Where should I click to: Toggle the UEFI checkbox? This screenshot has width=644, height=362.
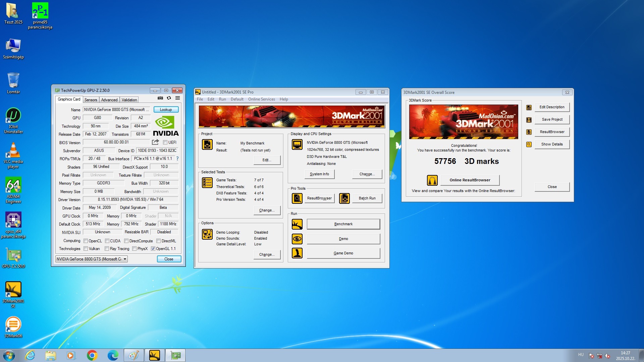point(165,142)
